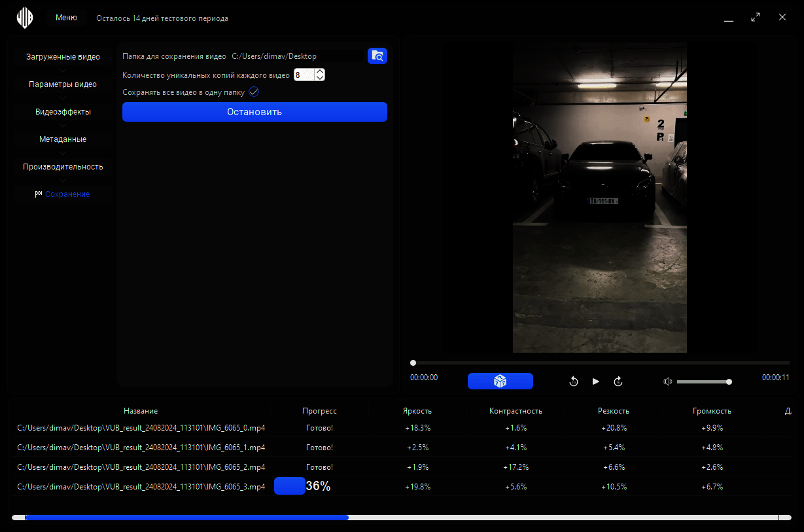
Task: Skip forward 10 seconds in video
Action: tap(618, 381)
